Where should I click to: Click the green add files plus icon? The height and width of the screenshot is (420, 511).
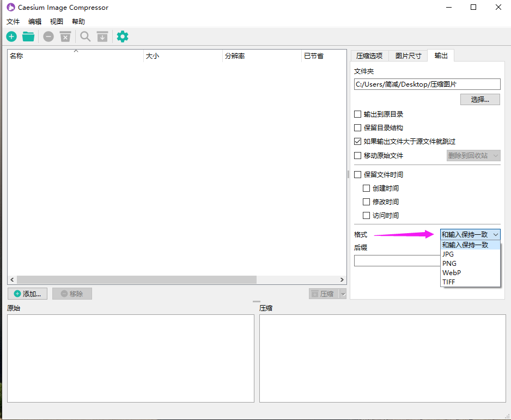11,36
